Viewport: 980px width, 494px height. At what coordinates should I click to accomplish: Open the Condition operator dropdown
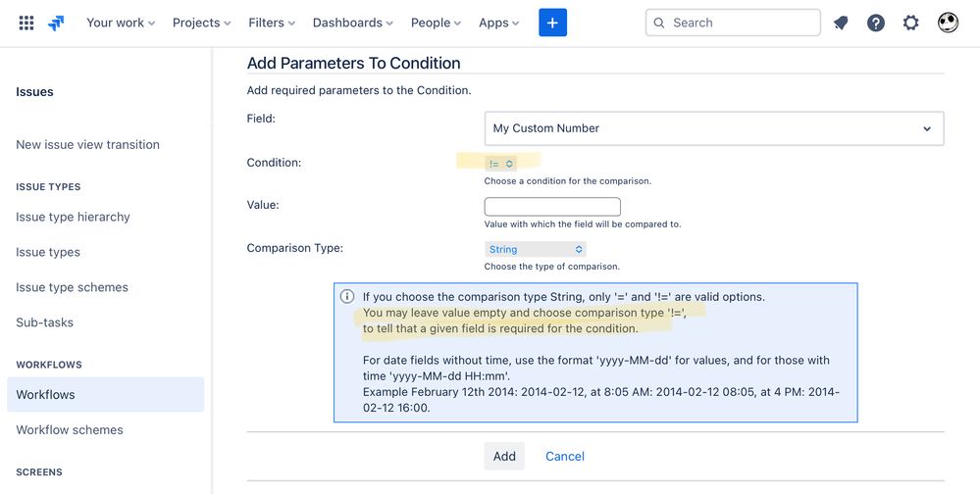[500, 164]
